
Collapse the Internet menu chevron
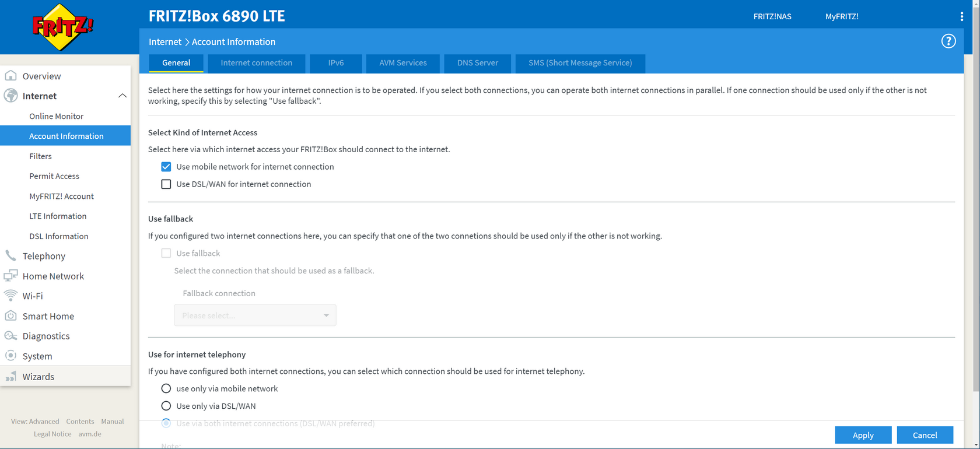click(x=122, y=96)
